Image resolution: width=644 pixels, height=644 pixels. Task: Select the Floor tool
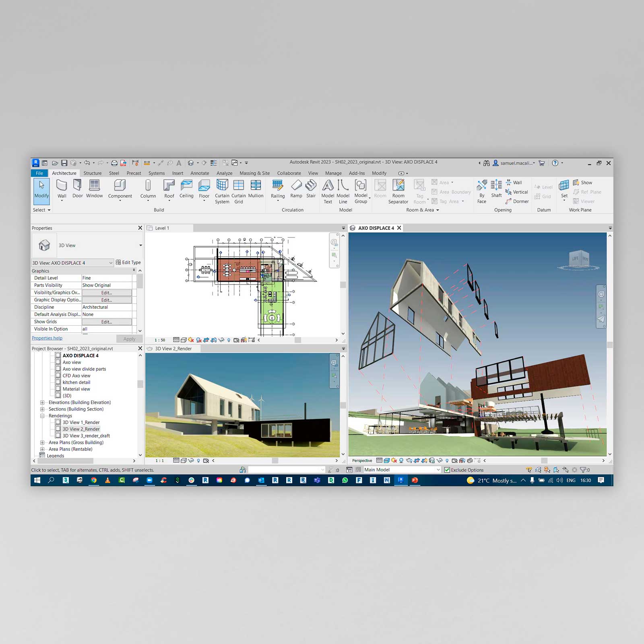click(x=204, y=189)
